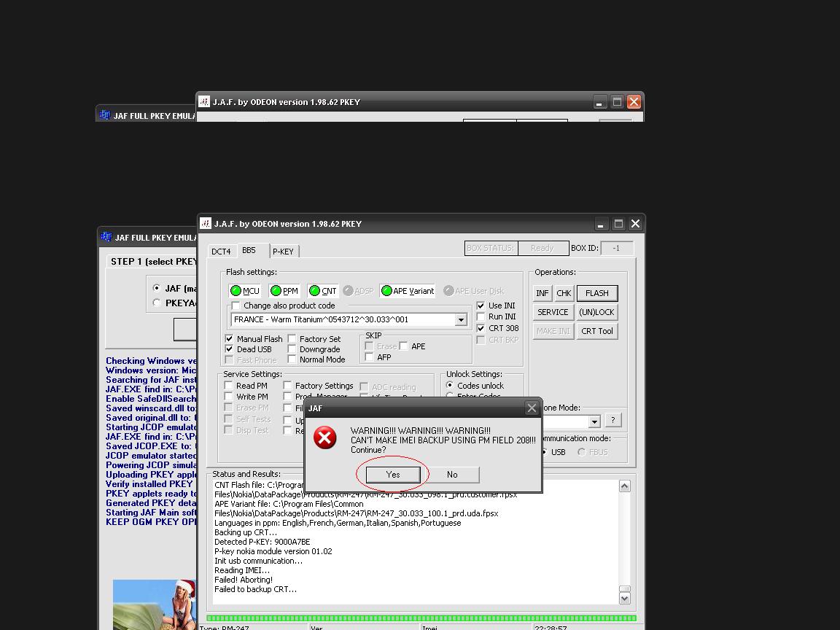
Task: Open the Phone Mode dropdown
Action: click(x=594, y=421)
